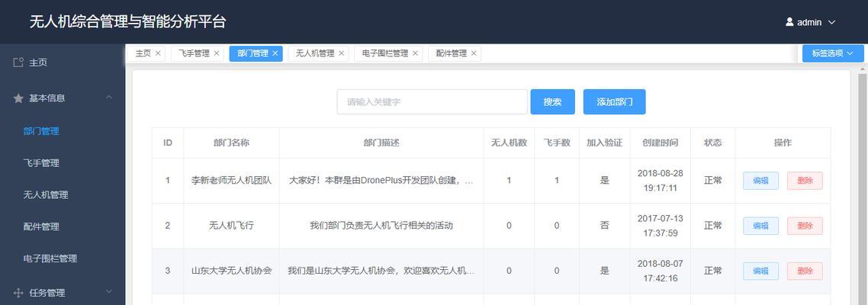The image size is (868, 305).
Task: Close the 部门管理 tab
Action: tap(275, 53)
